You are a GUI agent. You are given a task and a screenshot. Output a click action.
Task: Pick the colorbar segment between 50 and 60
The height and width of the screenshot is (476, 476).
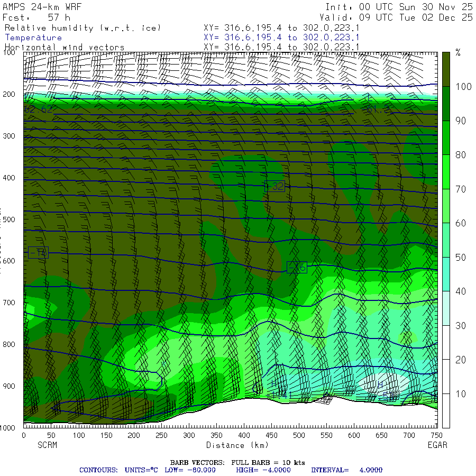click(x=446, y=240)
